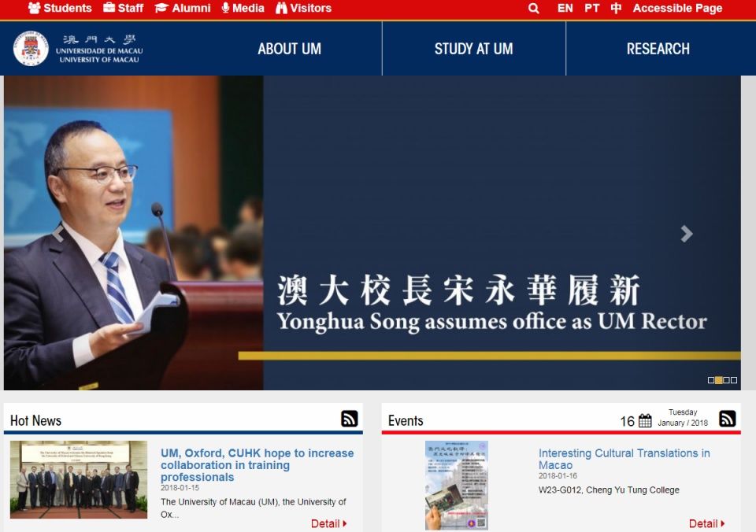Open the search magnifier icon
Image resolution: width=756 pixels, height=532 pixels.
(533, 9)
